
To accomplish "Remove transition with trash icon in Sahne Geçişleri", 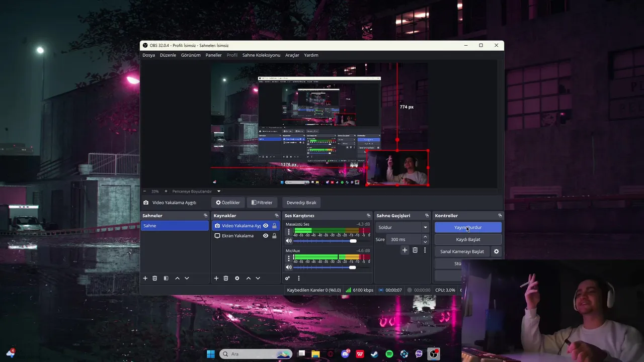I will [415, 250].
